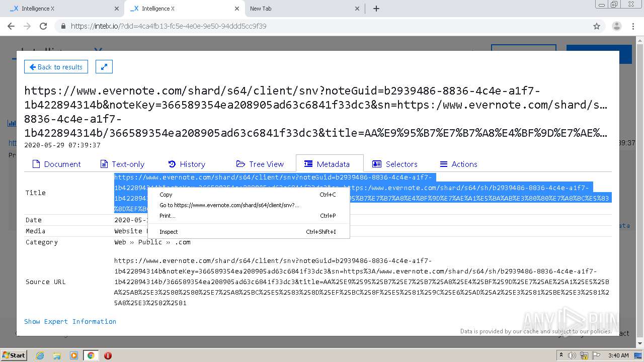Open the History tab
644x362 pixels.
[187, 164]
